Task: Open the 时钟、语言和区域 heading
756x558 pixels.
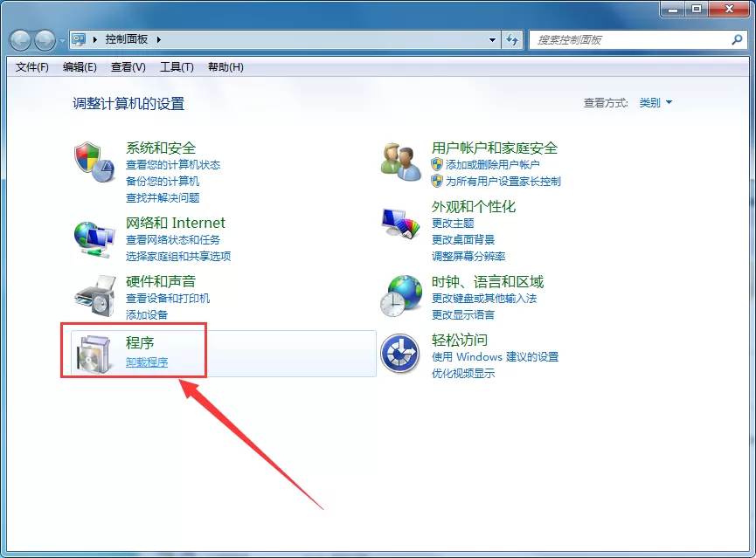Action: point(488,281)
